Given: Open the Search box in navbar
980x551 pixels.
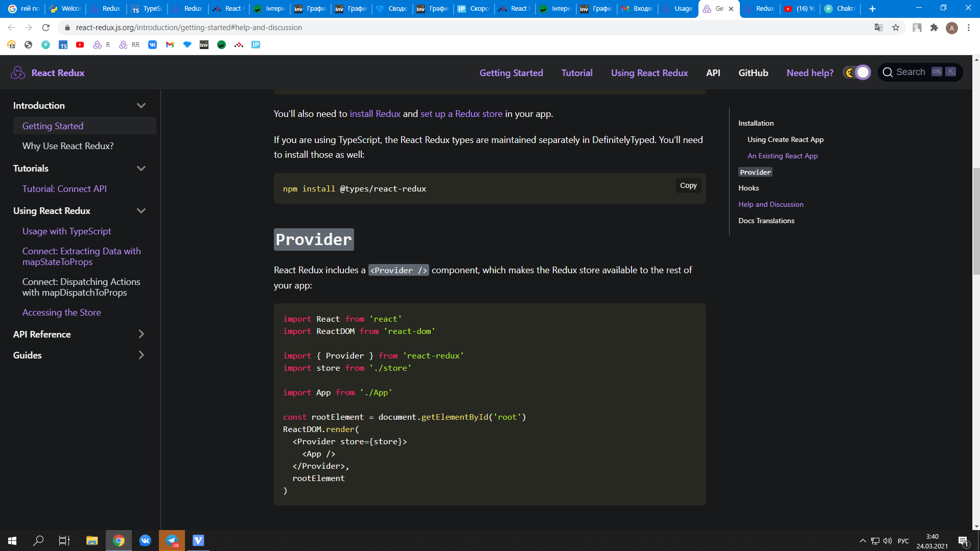Looking at the screenshot, I should [x=920, y=73].
